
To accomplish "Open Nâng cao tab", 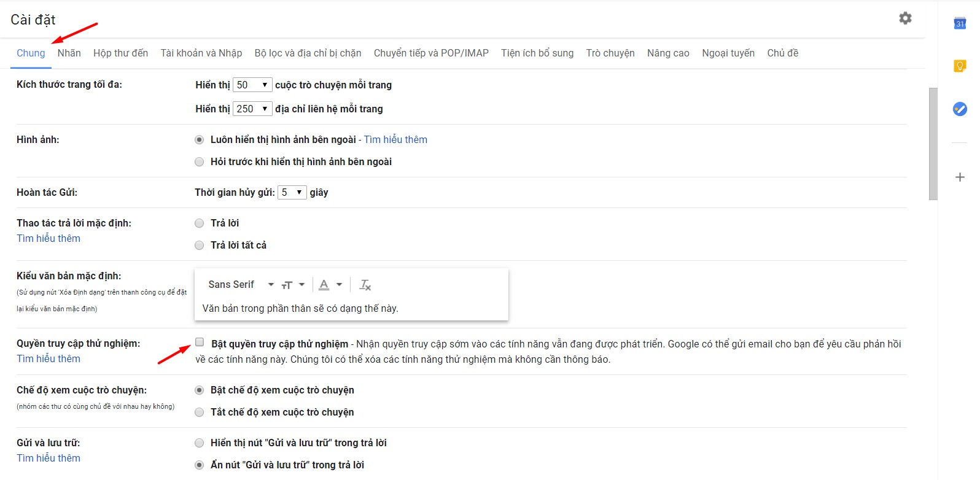I will pyautogui.click(x=668, y=53).
